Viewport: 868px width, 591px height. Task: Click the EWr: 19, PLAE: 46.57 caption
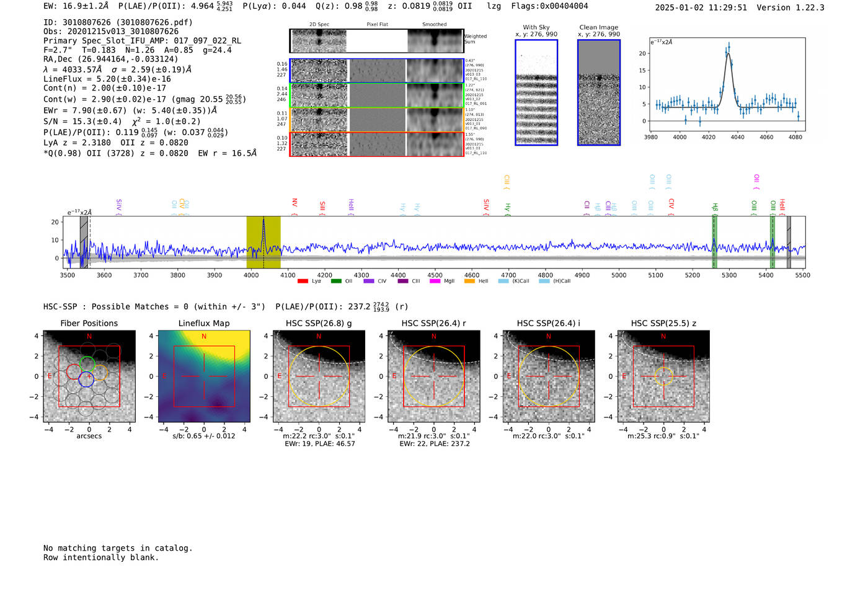tap(320, 444)
